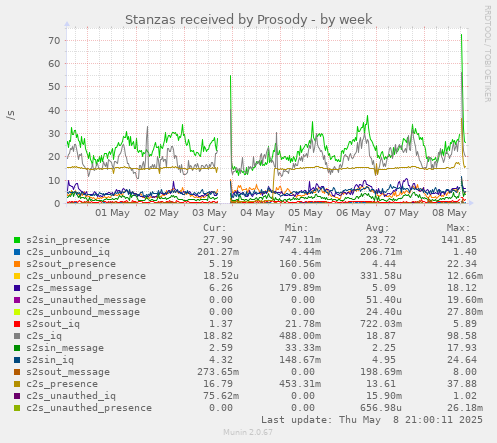Select the s2sout_message legend label
This screenshot has width=497, height=443.
click(x=68, y=372)
